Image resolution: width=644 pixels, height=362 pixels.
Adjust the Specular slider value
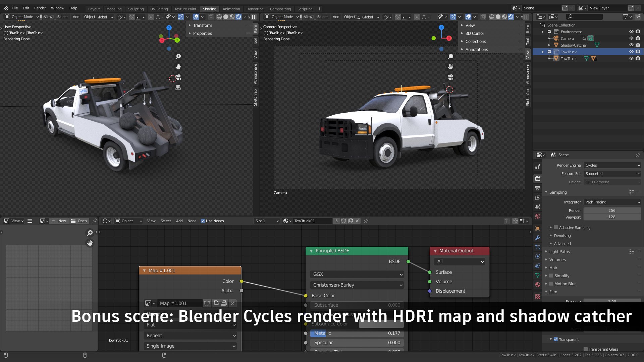(x=357, y=343)
